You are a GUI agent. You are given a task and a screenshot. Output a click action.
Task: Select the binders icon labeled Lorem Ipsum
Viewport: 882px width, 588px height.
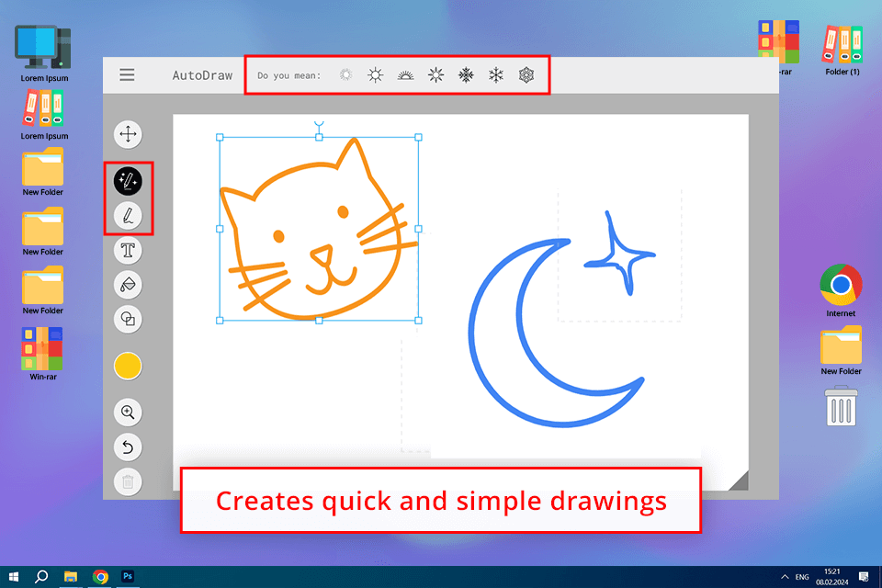[x=44, y=115]
